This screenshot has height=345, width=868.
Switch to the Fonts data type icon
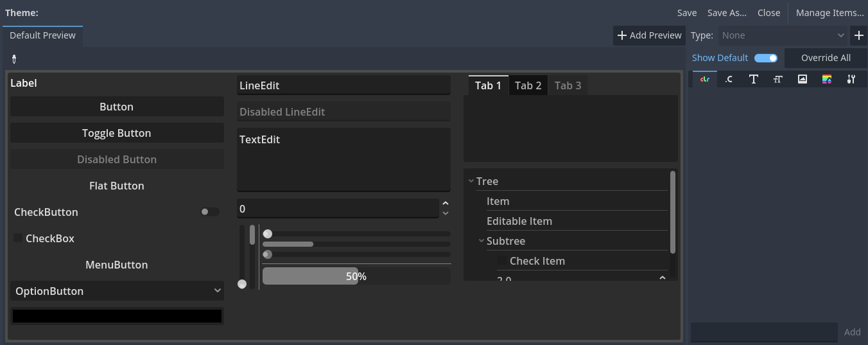pos(753,79)
